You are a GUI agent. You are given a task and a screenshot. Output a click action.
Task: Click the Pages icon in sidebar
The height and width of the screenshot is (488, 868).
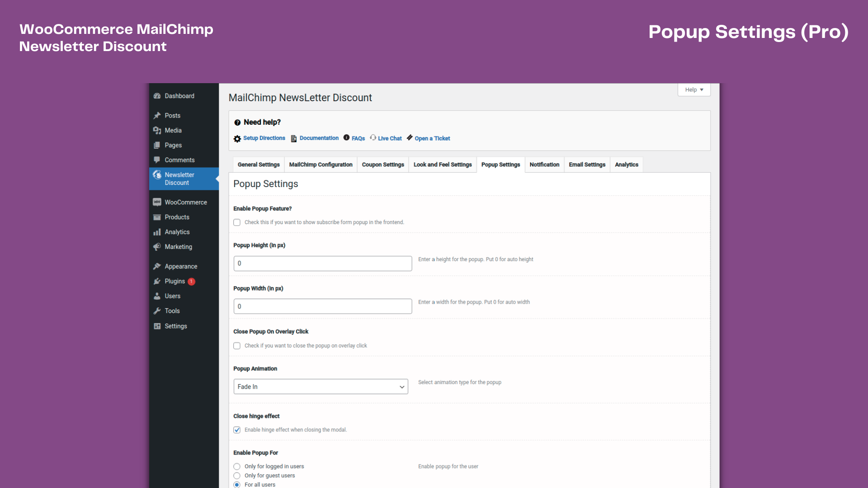(x=157, y=145)
